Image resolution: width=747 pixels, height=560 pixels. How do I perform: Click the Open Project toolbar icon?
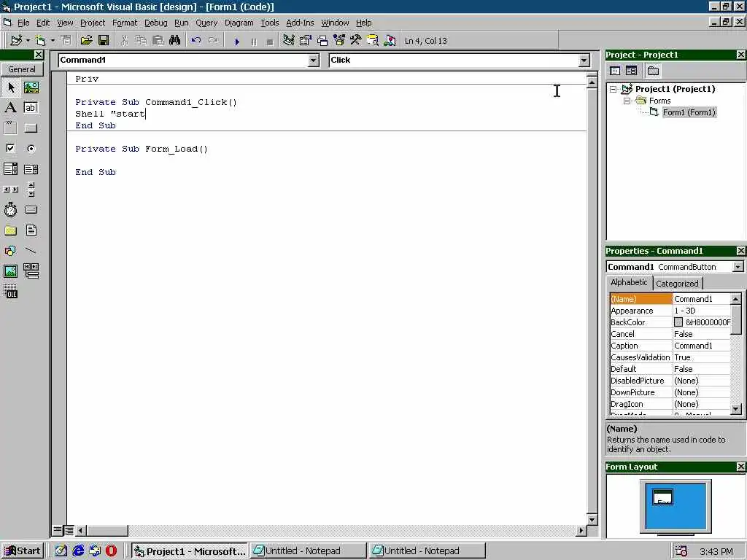[86, 41]
